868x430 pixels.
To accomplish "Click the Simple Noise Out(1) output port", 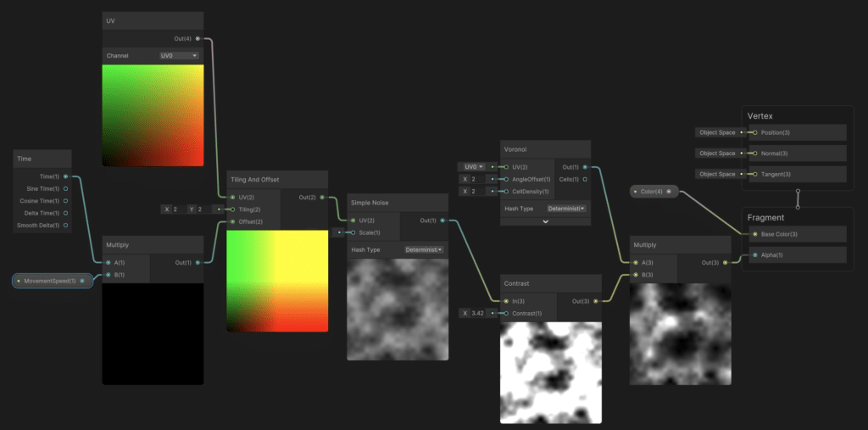I will coord(442,221).
